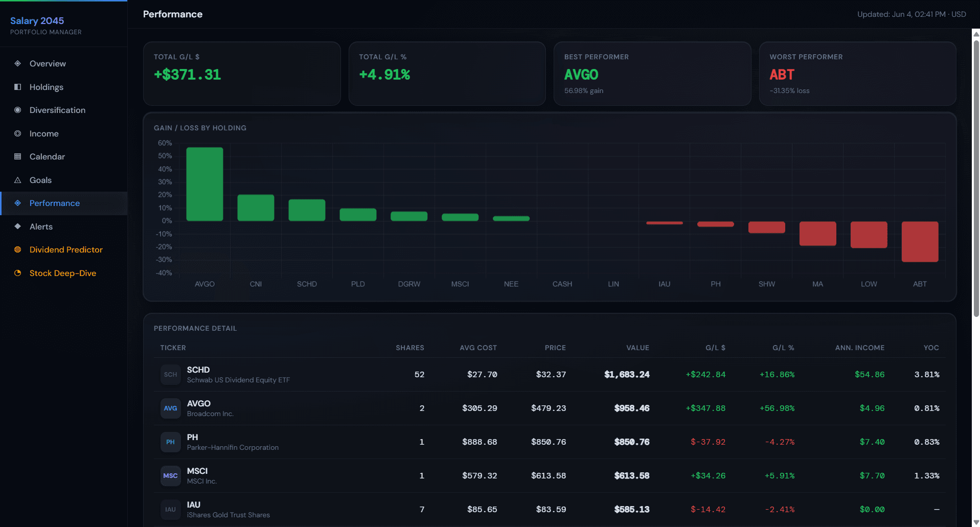Click the ABT red bar in chart
Viewport: 980px width, 527px height.
[920, 242]
